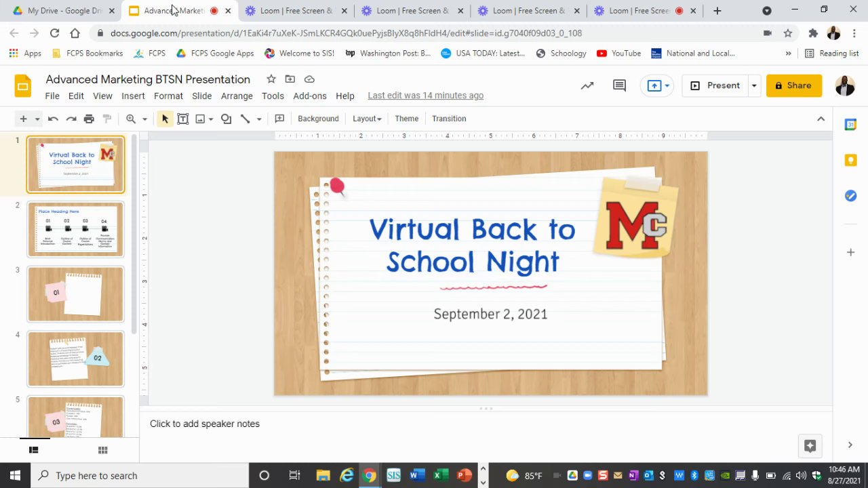Click the Insert image icon
This screenshot has height=488, width=868.
(200, 119)
